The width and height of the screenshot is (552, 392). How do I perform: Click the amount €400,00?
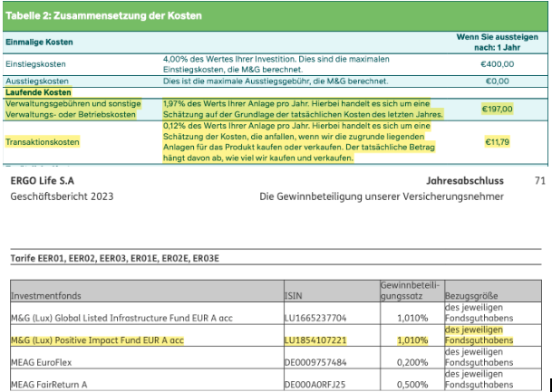point(497,64)
